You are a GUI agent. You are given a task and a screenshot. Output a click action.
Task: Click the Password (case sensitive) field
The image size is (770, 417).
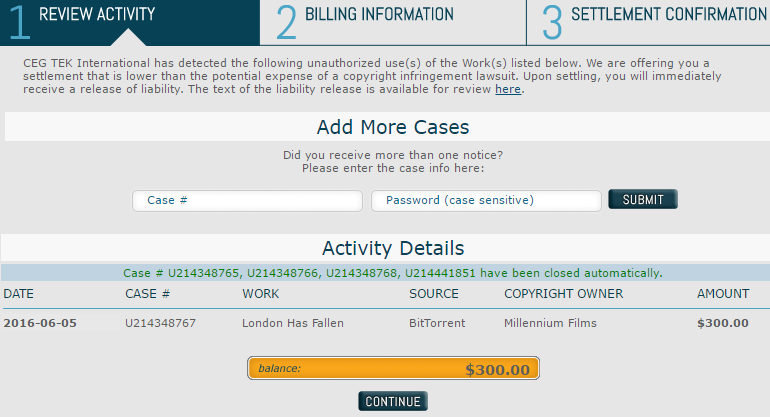coord(486,200)
